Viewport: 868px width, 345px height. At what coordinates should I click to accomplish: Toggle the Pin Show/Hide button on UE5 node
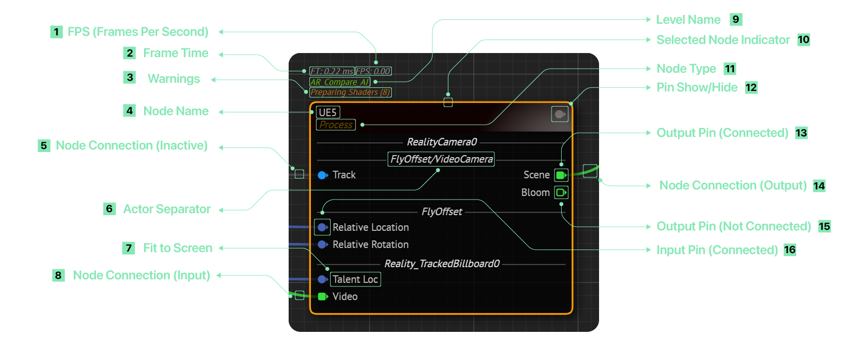(560, 114)
